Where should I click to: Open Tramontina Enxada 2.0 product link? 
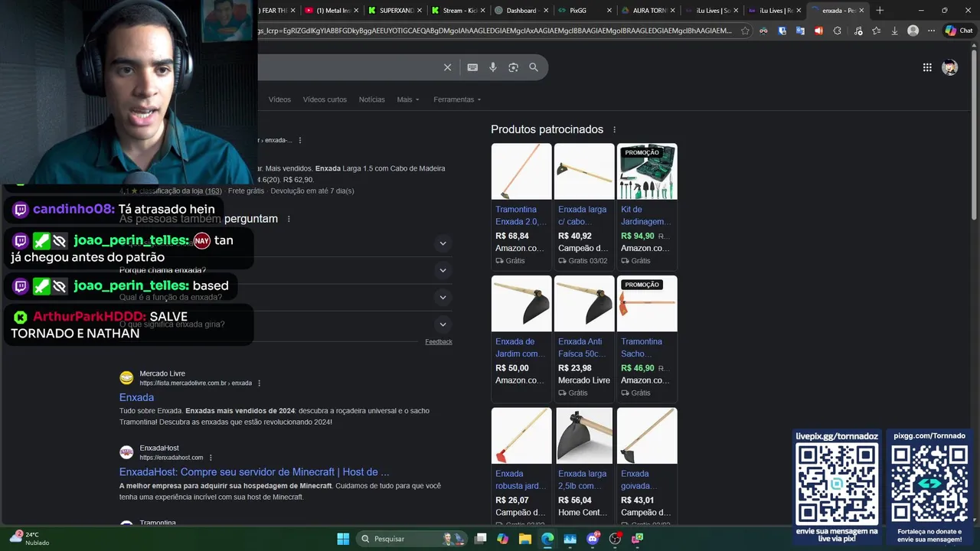point(521,216)
